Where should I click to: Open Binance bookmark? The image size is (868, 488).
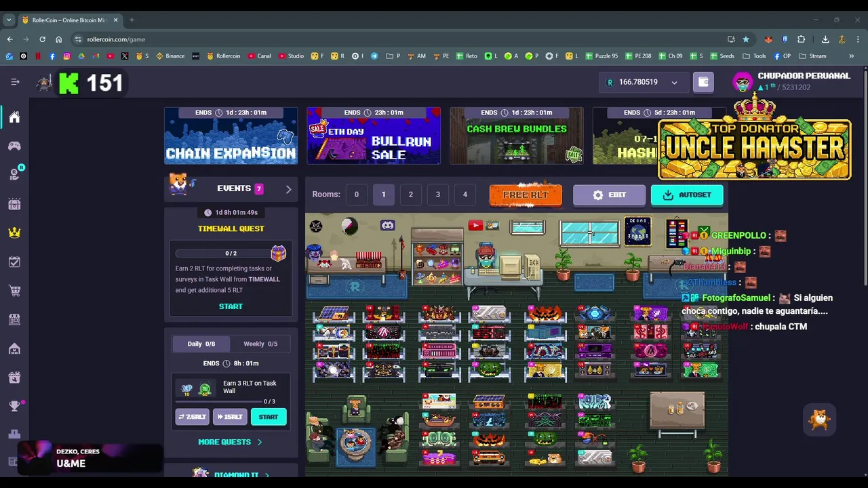(170, 56)
